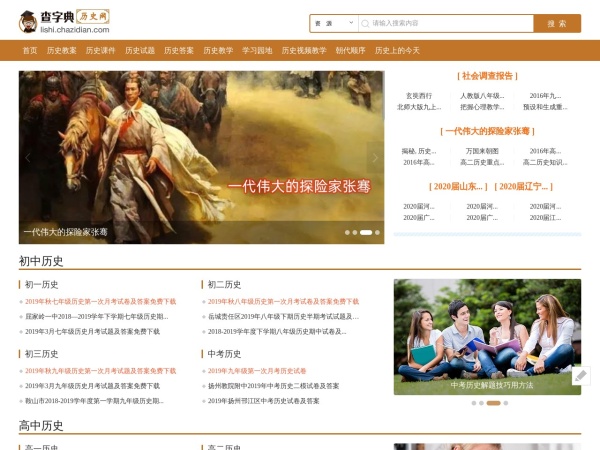The width and height of the screenshot is (600, 450).
Task: Open 2020届山东 heading link
Action: [x=458, y=186]
